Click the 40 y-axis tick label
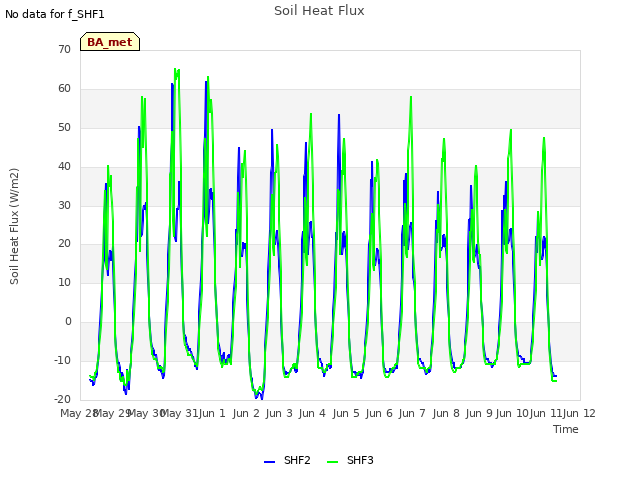 pos(64,166)
